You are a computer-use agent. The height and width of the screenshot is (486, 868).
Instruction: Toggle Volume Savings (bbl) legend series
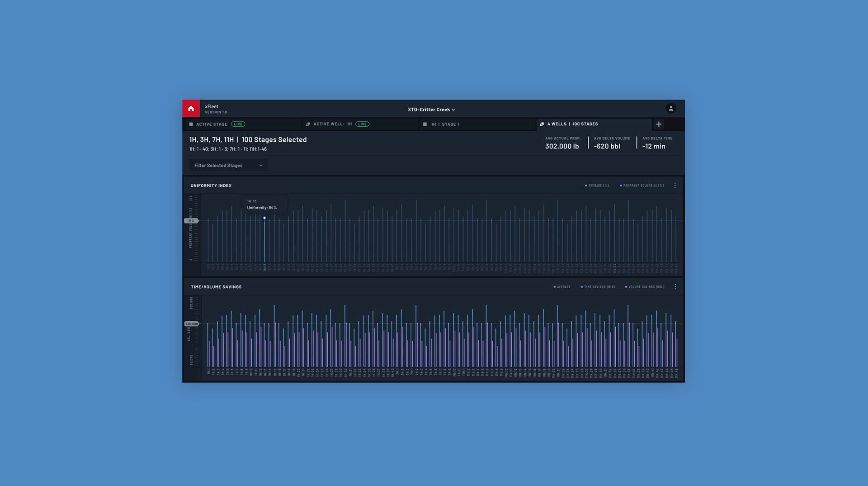pos(645,287)
